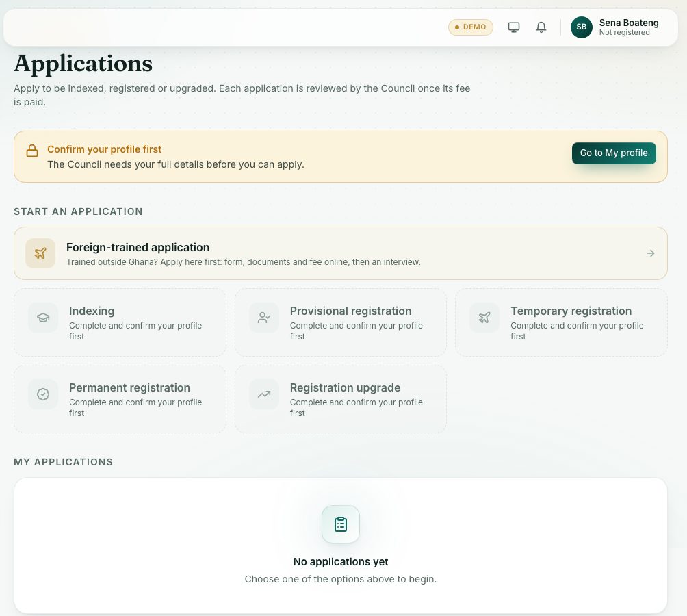Expand Foreign-trained application via arrow
Image resolution: width=687 pixels, height=616 pixels.
click(651, 253)
